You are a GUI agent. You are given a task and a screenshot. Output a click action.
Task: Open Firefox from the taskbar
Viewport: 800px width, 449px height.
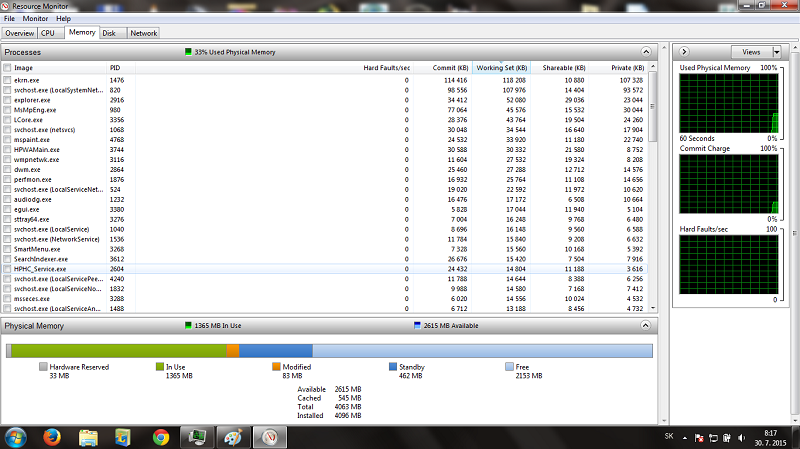point(52,437)
